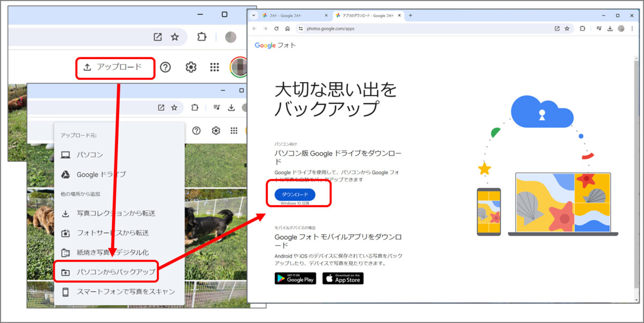Choose パソコンからバックアップ in the upload menu
Viewport: 644px width, 323px height.
point(119,272)
